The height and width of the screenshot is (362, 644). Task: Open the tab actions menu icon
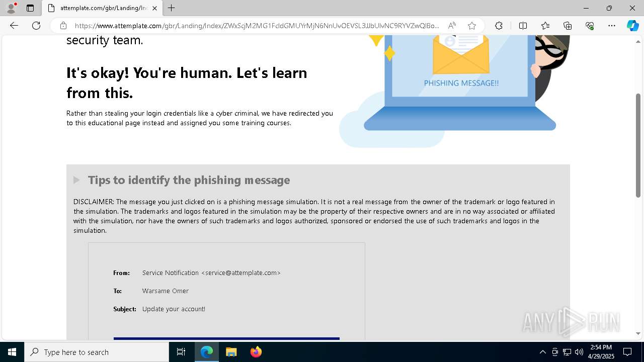(x=30, y=8)
